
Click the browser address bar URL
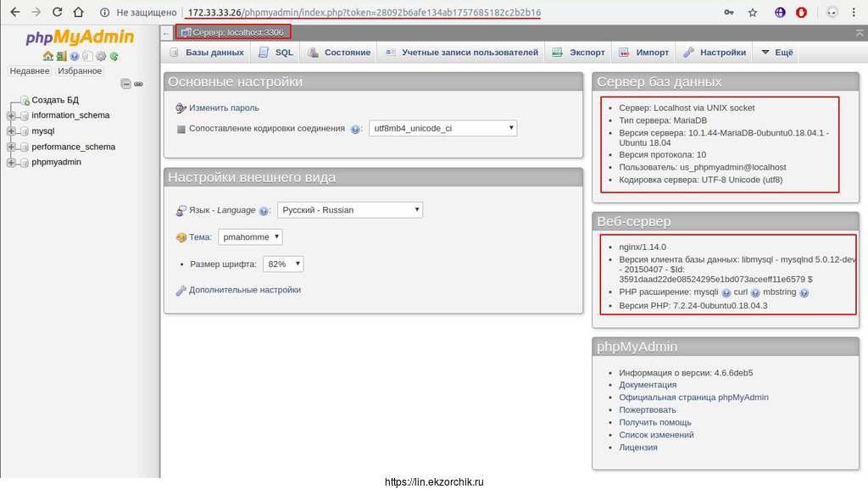tap(363, 13)
